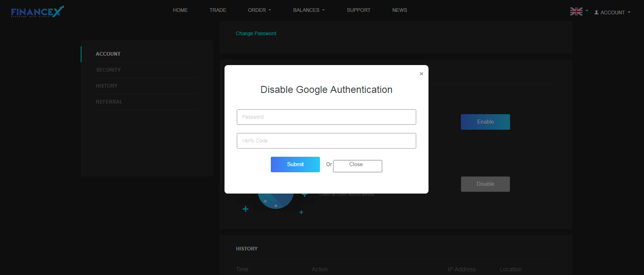Select SECURITY in the sidebar
Viewport: 644px width, 275px height.
tap(108, 70)
